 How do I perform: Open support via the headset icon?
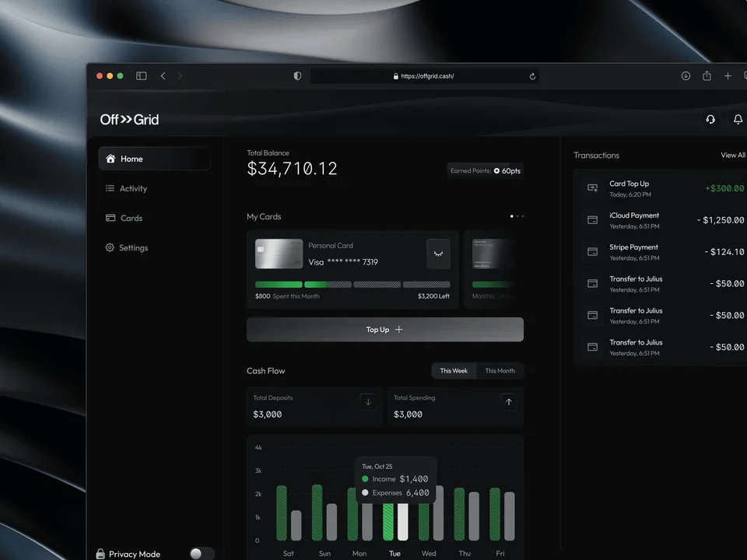[710, 119]
